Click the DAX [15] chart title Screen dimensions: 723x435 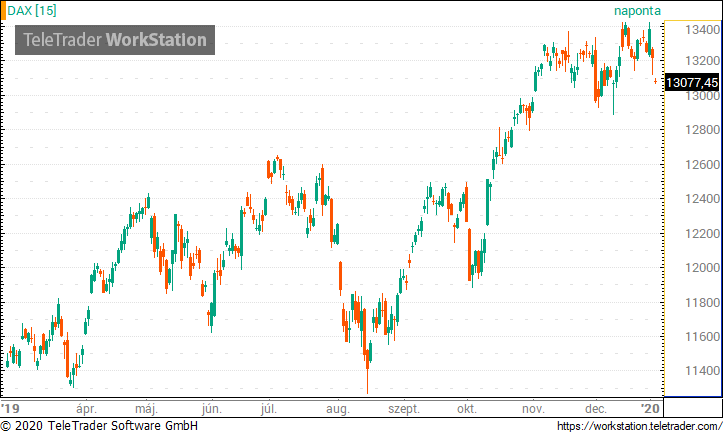[x=32, y=11]
